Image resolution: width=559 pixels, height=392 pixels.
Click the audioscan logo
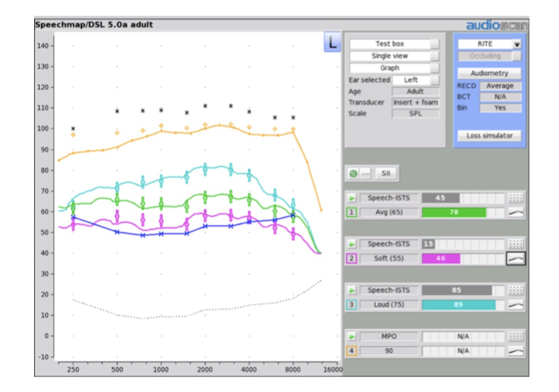tap(497, 25)
